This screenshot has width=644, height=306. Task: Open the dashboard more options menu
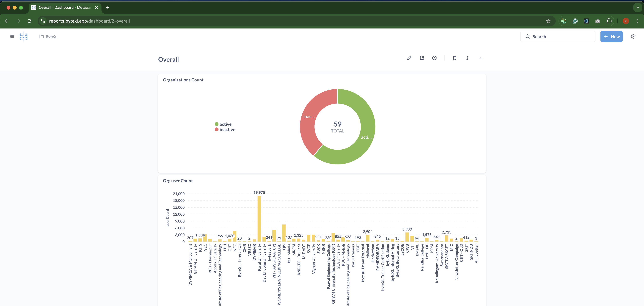tap(480, 58)
